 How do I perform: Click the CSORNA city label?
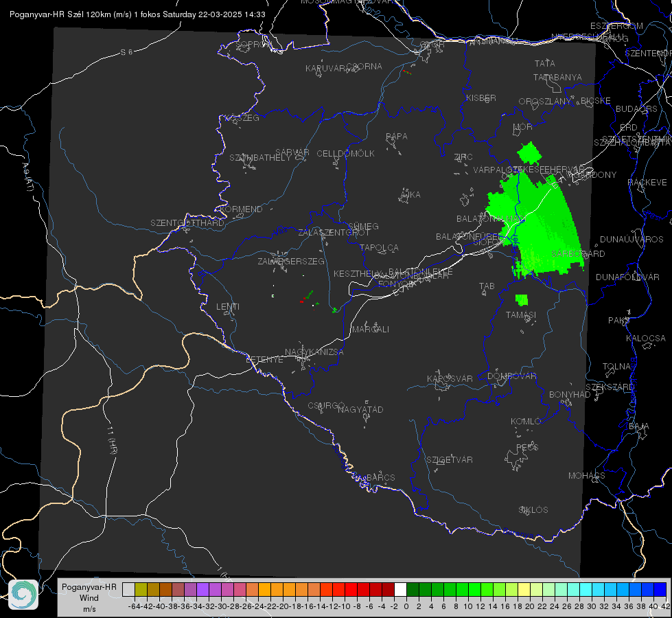click(364, 67)
